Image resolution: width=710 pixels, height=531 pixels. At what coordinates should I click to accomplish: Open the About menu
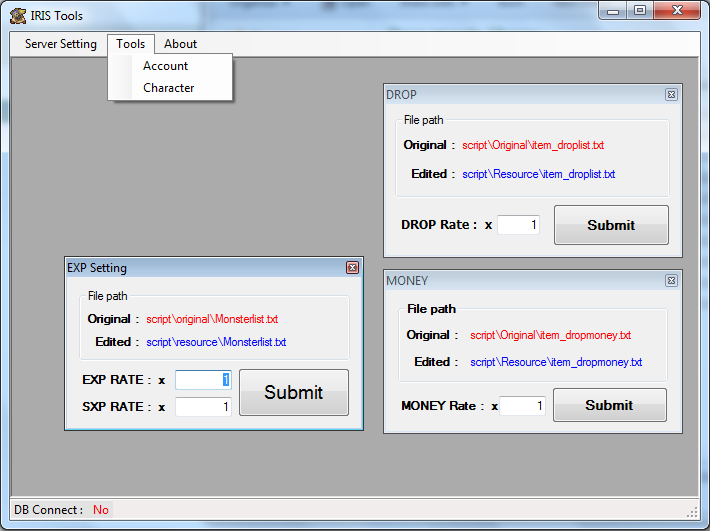(x=181, y=44)
